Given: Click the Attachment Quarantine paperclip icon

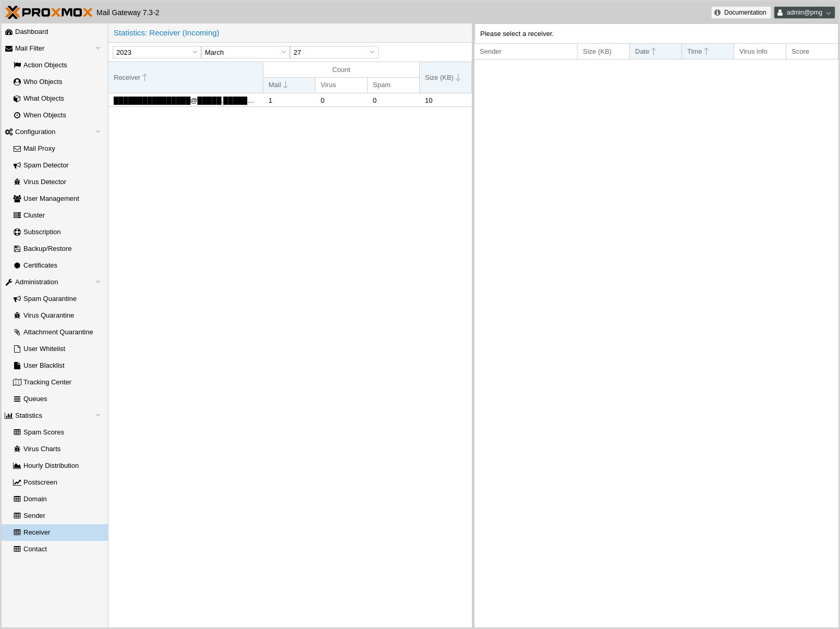Looking at the screenshot, I should (x=17, y=332).
